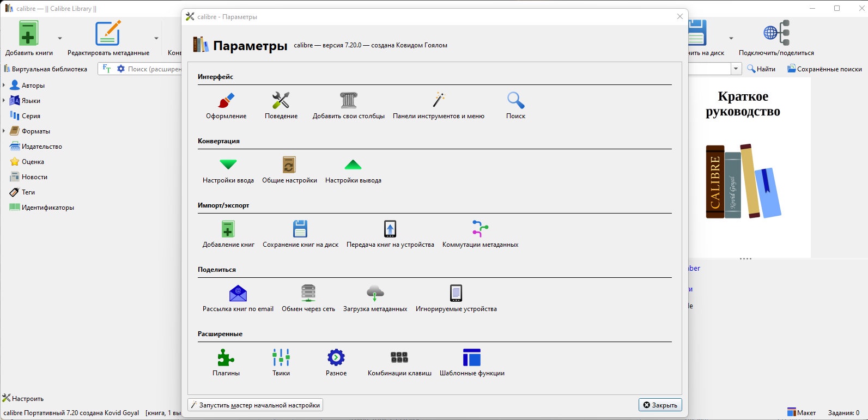Open the dropdown arrow beside the save-to-disk button
Screen dimensions: 868x420
point(731,38)
